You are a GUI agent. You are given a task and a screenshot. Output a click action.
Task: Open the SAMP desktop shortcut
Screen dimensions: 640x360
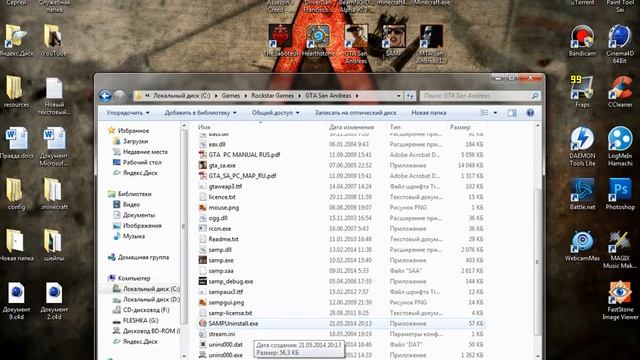point(394,40)
